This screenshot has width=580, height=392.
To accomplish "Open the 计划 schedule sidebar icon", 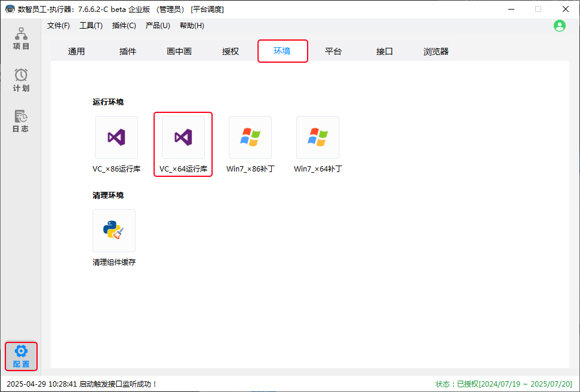I will point(21,80).
